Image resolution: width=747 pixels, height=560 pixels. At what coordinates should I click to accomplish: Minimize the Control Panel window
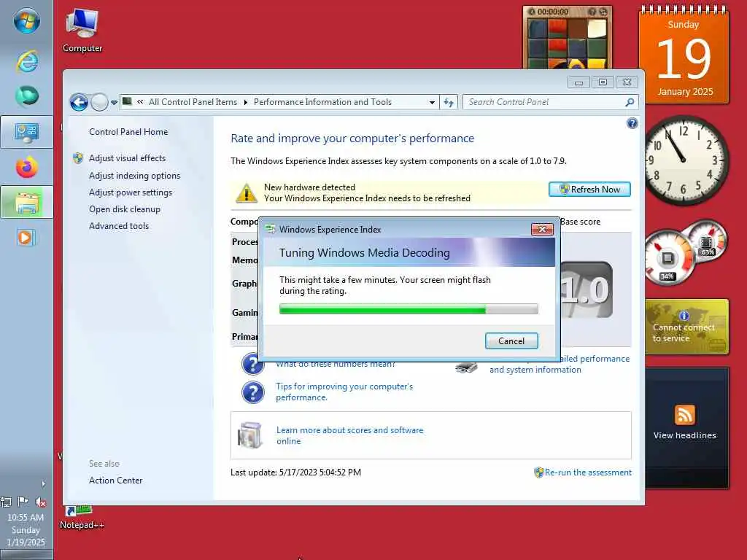pos(578,82)
